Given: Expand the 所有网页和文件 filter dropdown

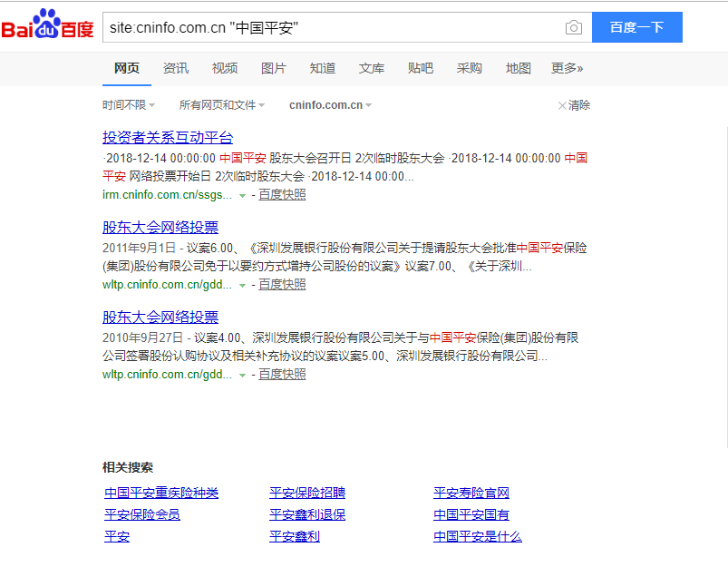Looking at the screenshot, I should [222, 105].
